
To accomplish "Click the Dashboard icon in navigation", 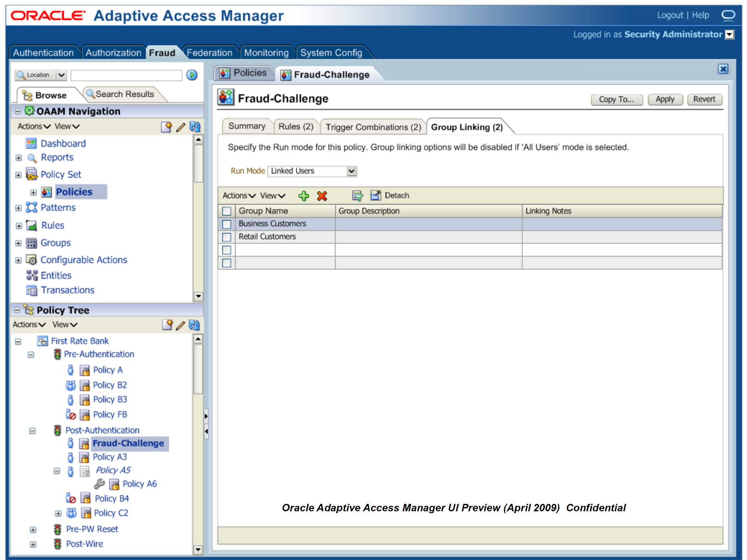I will point(31,143).
